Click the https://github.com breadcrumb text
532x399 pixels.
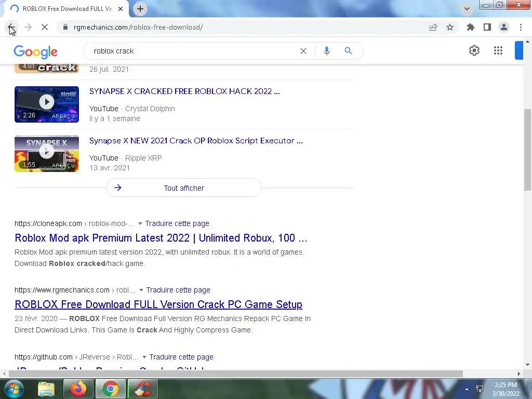click(44, 357)
